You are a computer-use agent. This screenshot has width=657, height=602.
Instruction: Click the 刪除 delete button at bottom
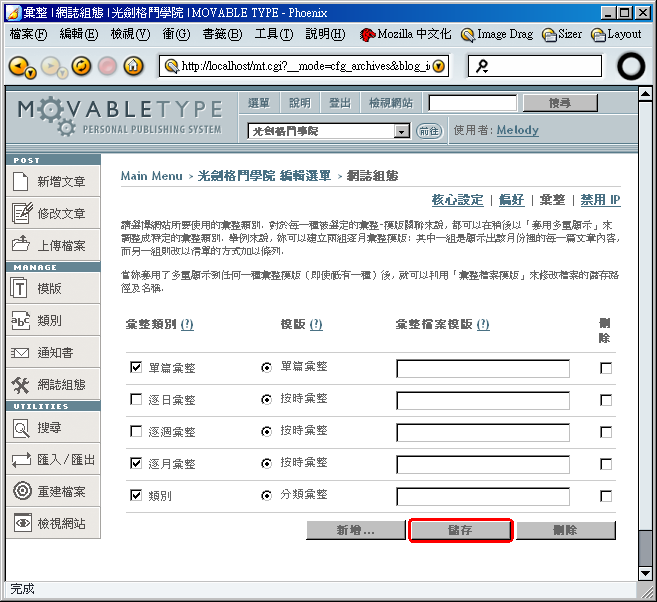tap(566, 530)
